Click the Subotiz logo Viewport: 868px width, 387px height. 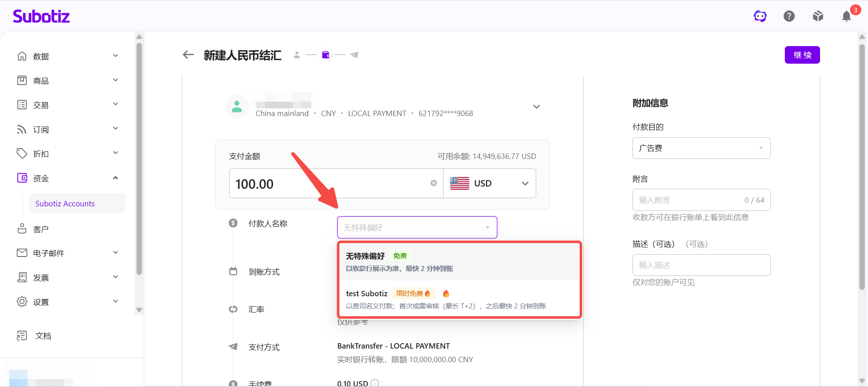41,16
